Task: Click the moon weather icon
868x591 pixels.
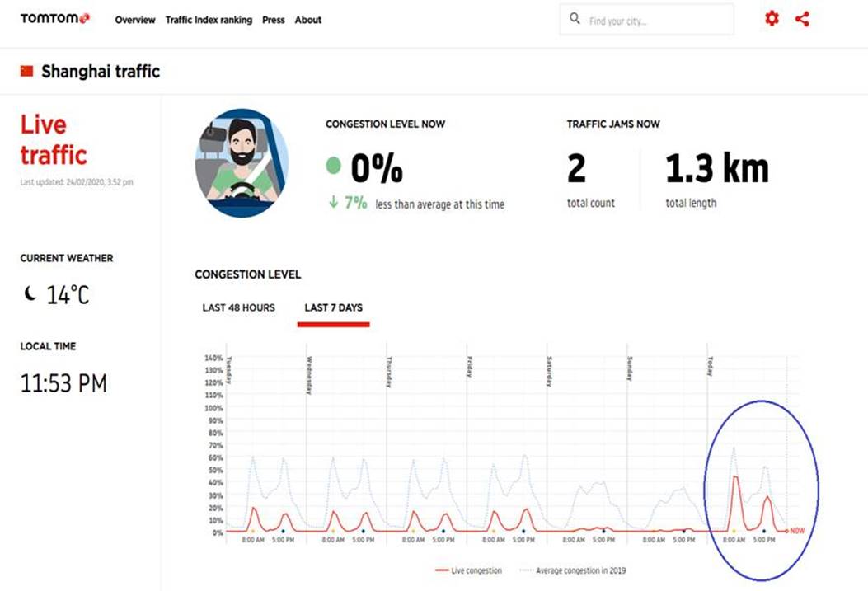Action: click(30, 294)
